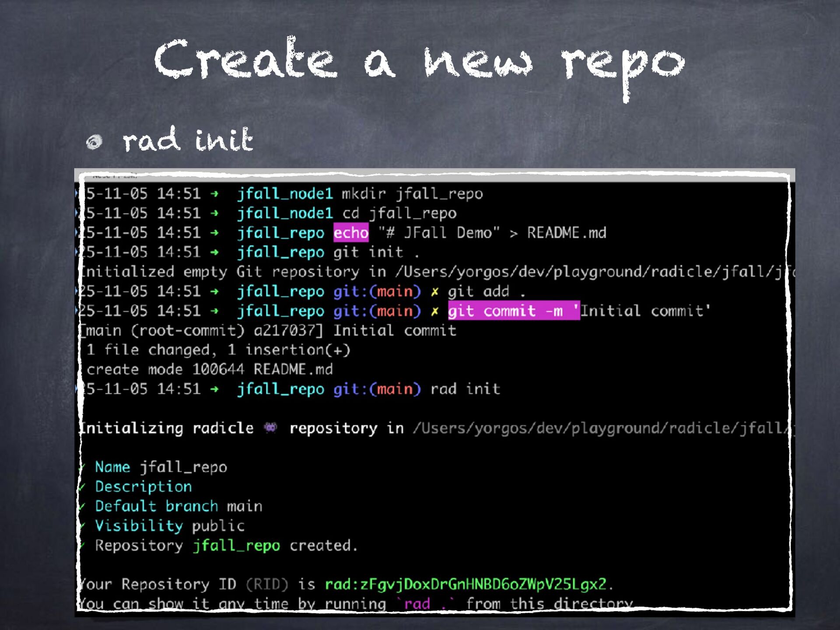
Task: Click the checkmark beside Default branch
Action: click(82, 507)
